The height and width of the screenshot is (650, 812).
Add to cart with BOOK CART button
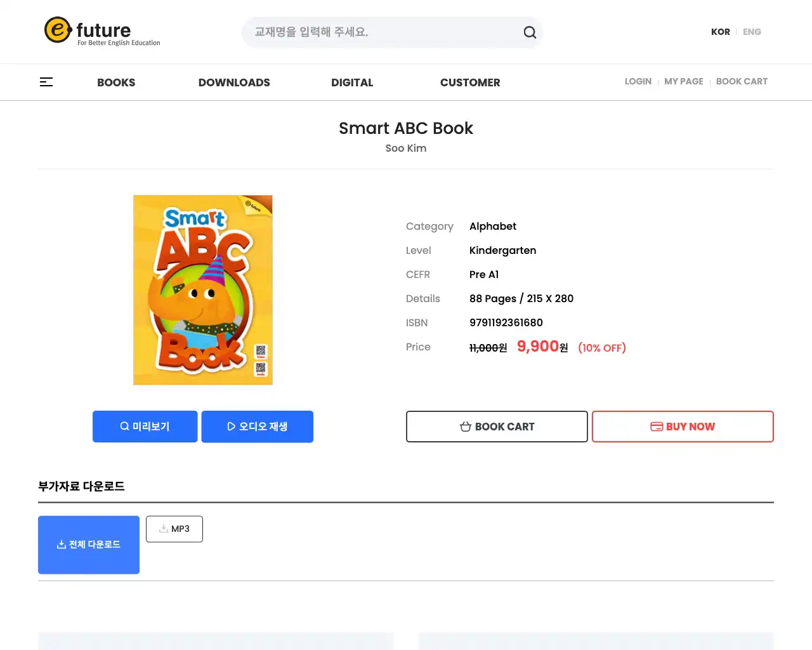pos(497,427)
